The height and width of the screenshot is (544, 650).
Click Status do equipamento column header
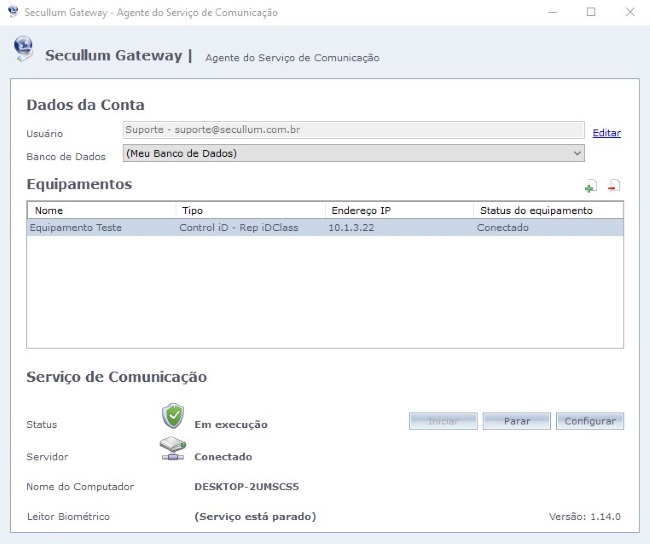547,211
